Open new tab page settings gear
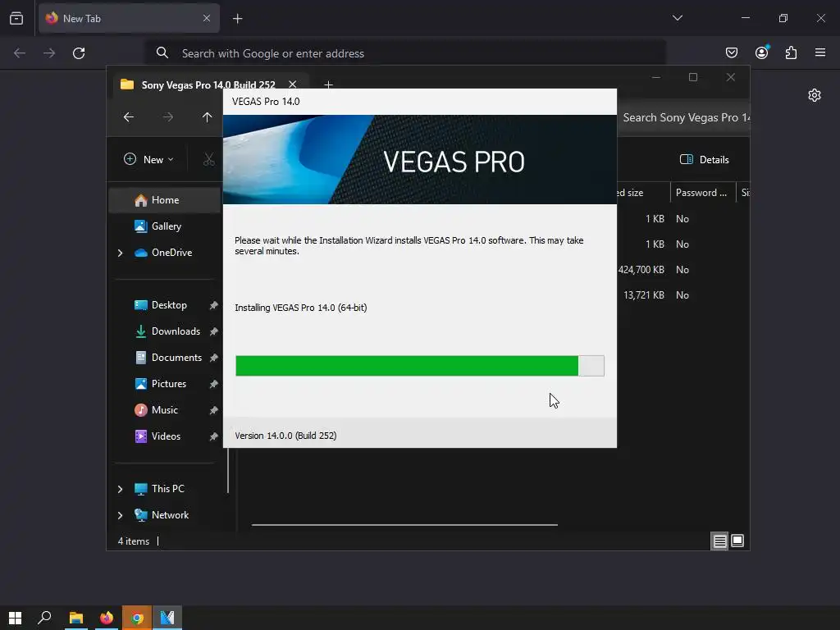 point(815,95)
